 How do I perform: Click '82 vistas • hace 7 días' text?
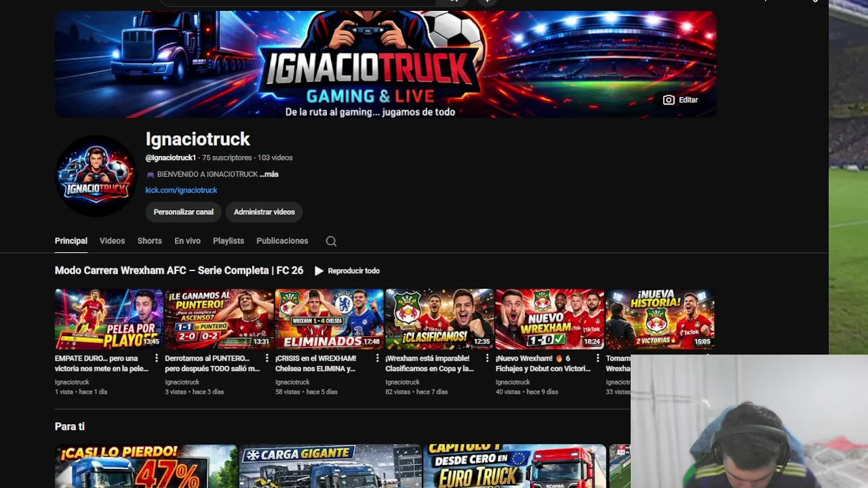point(416,392)
